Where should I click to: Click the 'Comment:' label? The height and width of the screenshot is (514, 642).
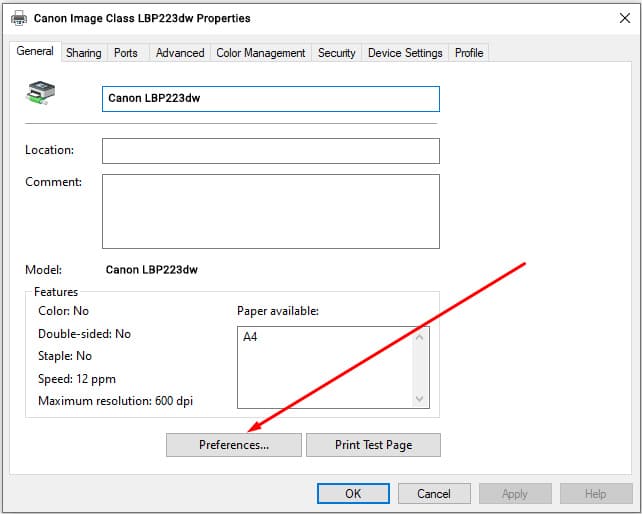54,182
